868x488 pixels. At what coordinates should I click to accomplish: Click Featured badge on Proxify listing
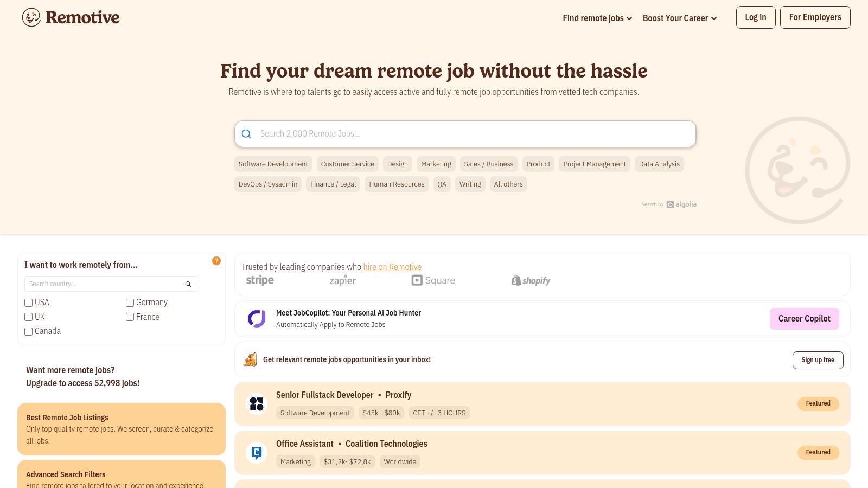coord(818,403)
